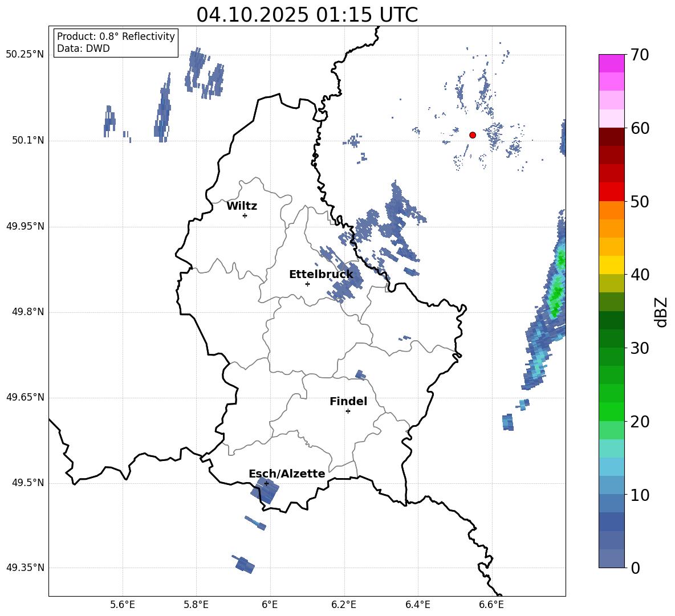Click the 'Ettelbruck' label

pos(321,275)
